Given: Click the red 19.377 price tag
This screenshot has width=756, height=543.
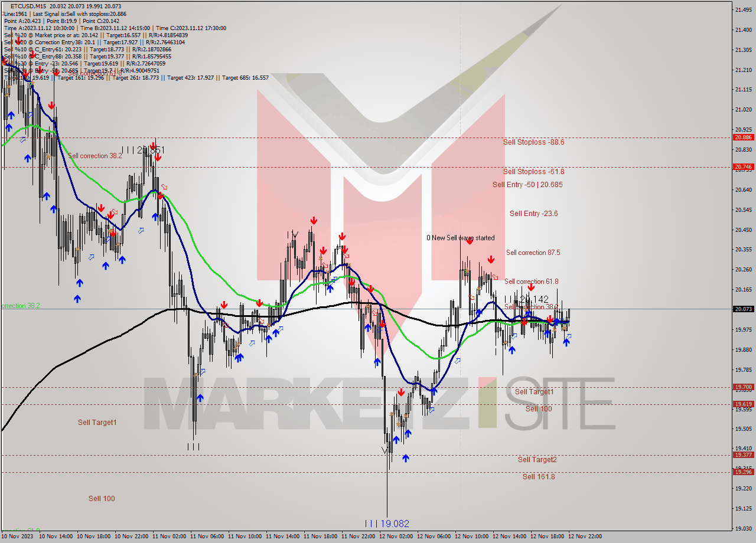Looking at the screenshot, I should coord(743,454).
